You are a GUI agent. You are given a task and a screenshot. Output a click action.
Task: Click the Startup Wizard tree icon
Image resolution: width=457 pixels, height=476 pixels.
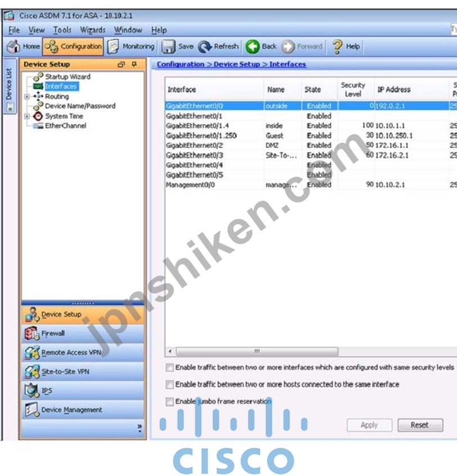point(38,77)
